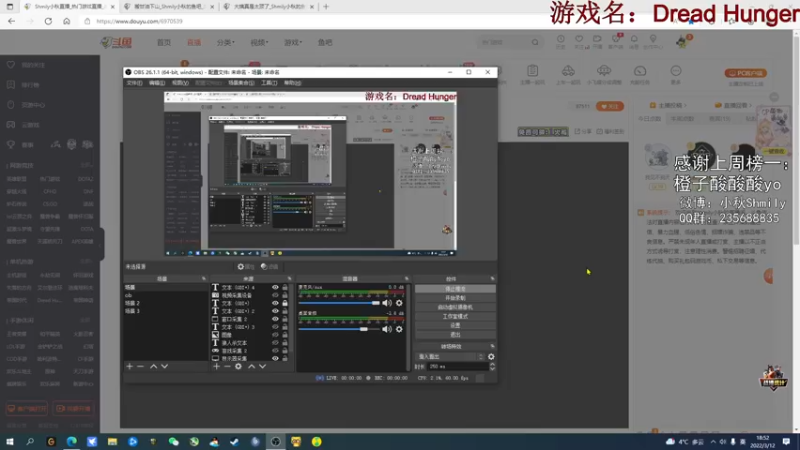This screenshot has height=450, width=800.
Task: Open the filters button beside source properties
Action: [x=269, y=266]
